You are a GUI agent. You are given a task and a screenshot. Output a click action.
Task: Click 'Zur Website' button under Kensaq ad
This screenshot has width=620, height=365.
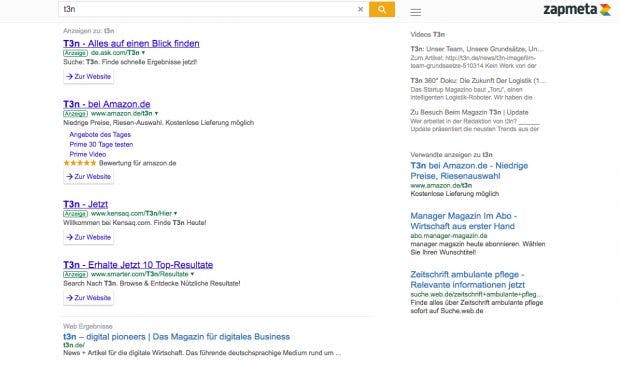89,237
